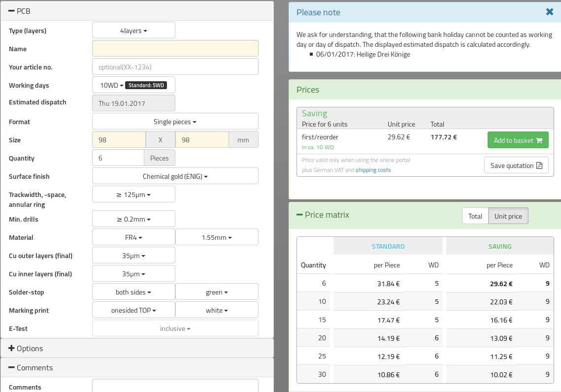Open the white marking print color dropdown
The height and width of the screenshot is (392, 561).
click(x=217, y=310)
